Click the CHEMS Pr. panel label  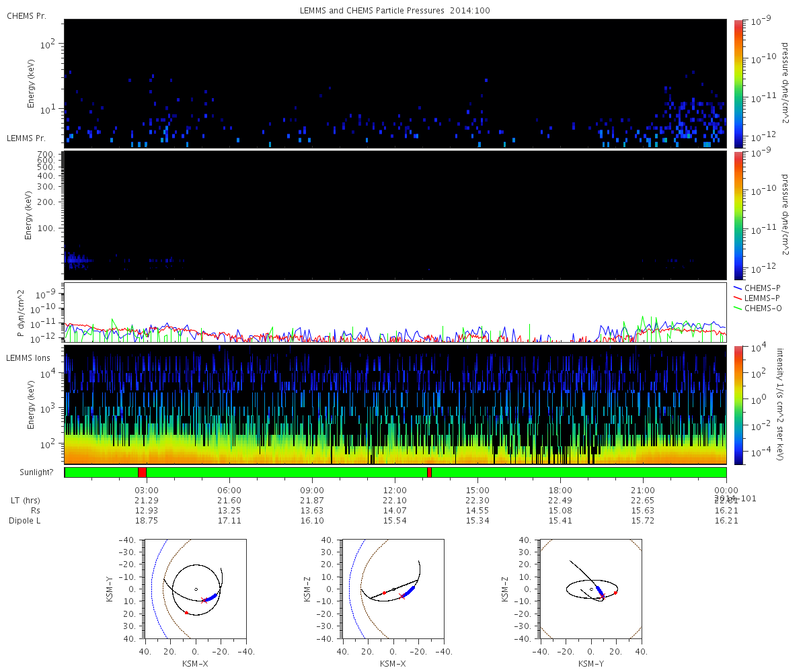[x=27, y=15]
